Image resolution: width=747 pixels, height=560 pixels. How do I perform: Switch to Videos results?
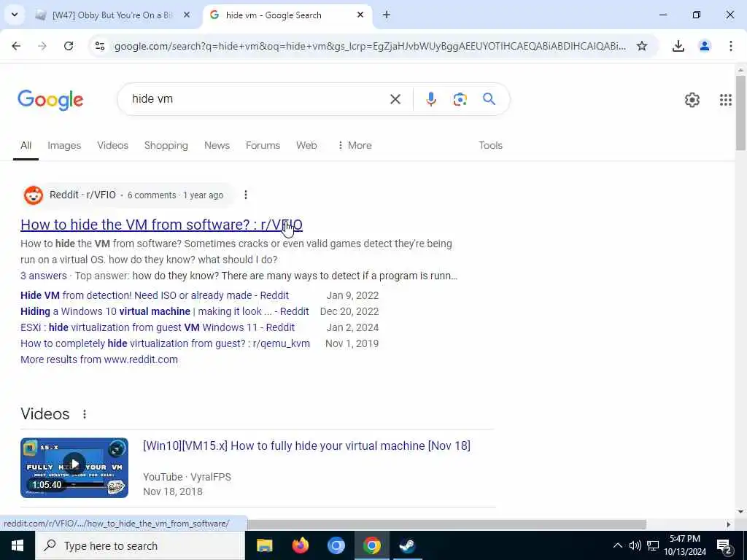point(113,145)
